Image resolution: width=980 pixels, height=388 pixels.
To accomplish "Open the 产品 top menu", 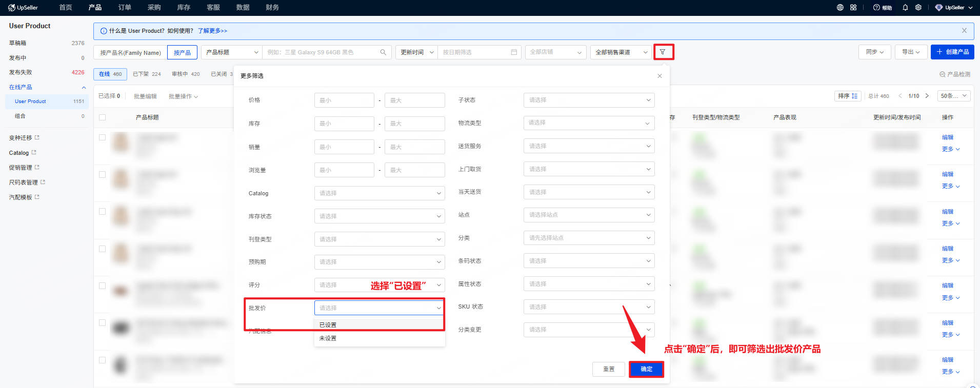I will pyautogui.click(x=95, y=8).
